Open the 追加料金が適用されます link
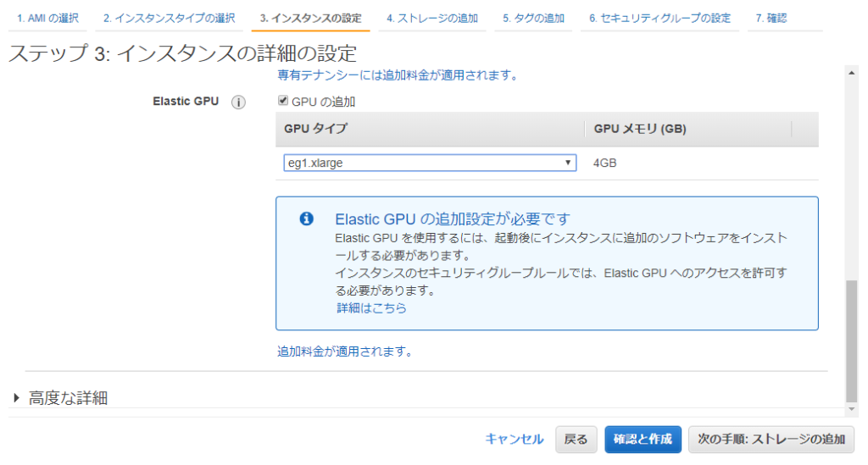 (344, 352)
